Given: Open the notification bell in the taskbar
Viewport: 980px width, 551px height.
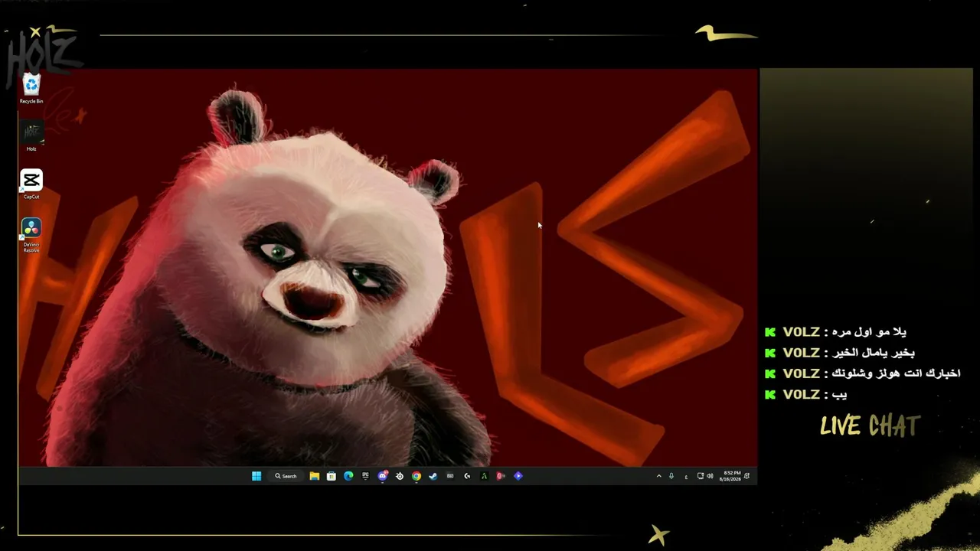Looking at the screenshot, I should (747, 476).
